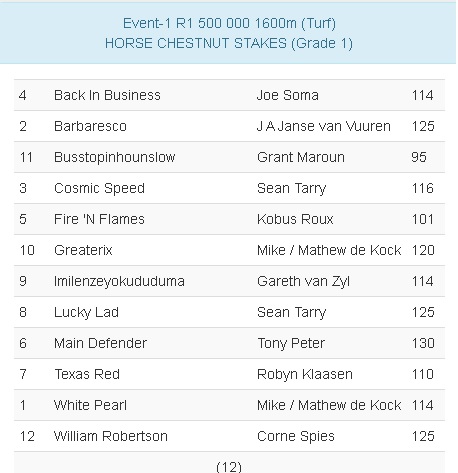Choose the Lucky Lad entry
This screenshot has height=473, width=458.
(x=86, y=312)
